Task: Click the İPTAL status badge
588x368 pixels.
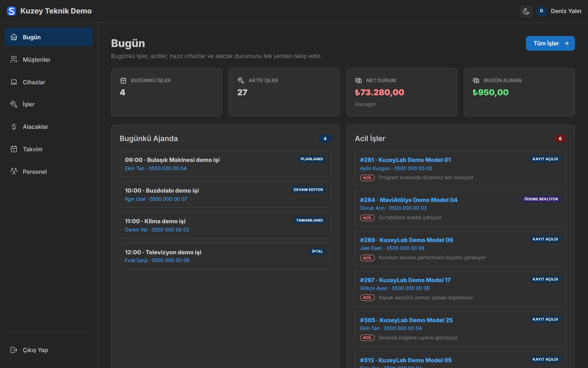Action: [x=317, y=251]
